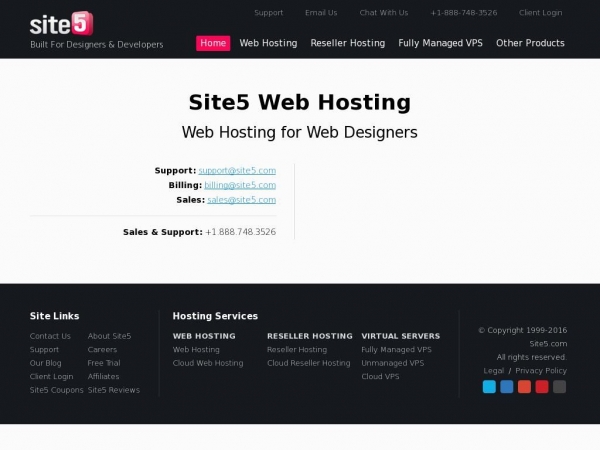
Task: Open Contact Us in the footer Site Links
Action: pyautogui.click(x=50, y=336)
